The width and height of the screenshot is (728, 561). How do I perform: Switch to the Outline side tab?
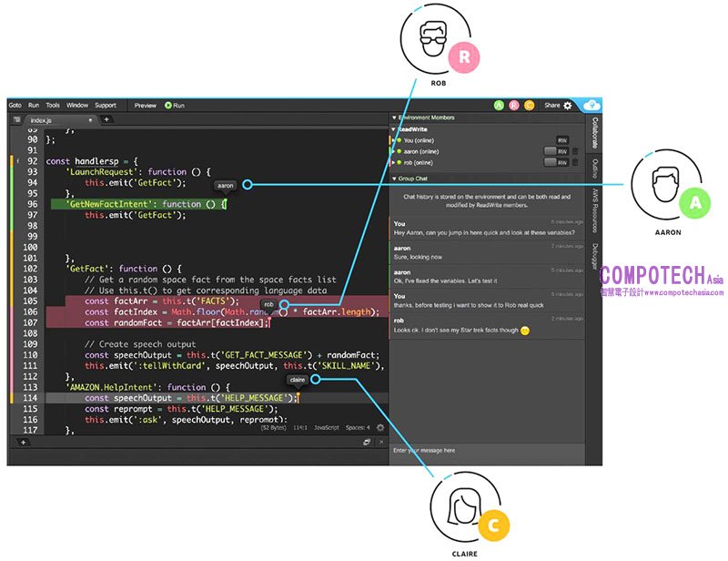tap(595, 167)
